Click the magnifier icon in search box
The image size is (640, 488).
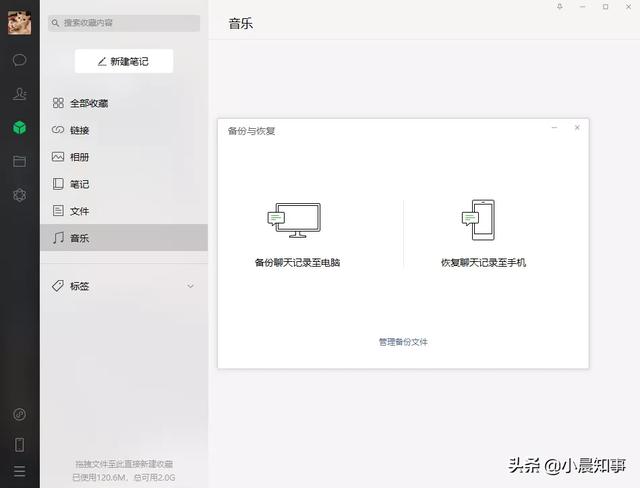[56, 23]
